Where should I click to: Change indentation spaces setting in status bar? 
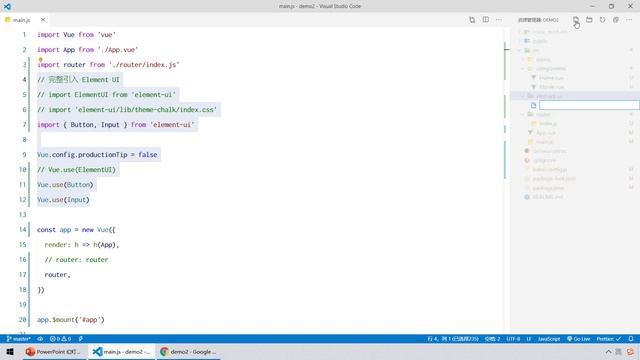(493, 339)
